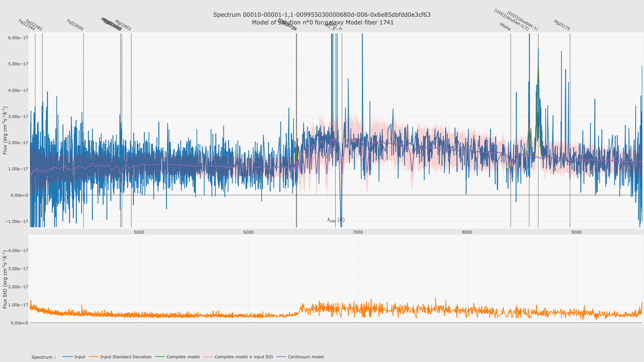Toggle the Input trace in legend
The height and width of the screenshot is (362, 644).
coord(79,357)
